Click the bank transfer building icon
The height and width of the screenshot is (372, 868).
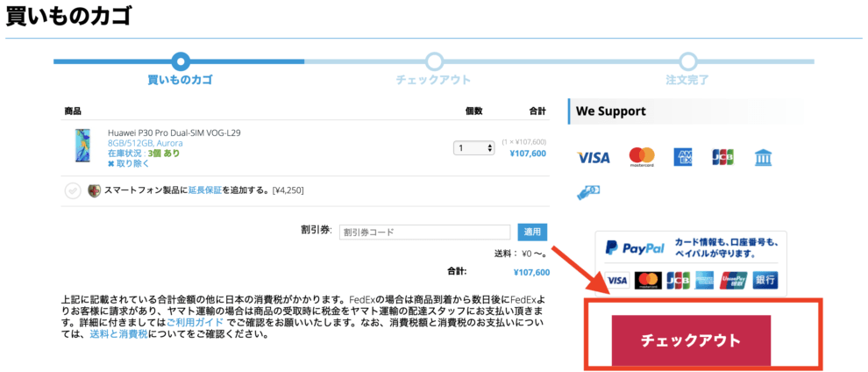point(763,158)
